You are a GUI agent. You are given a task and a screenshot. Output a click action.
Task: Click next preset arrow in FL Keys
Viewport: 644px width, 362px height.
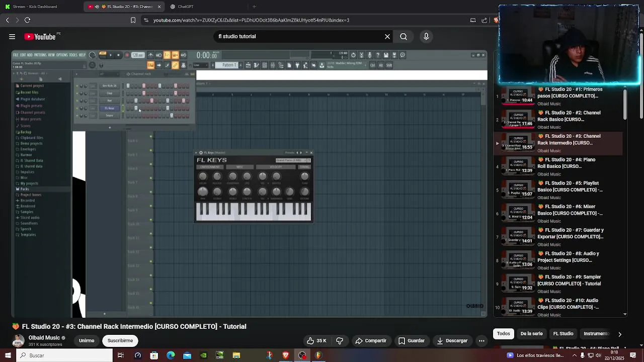pos(301,153)
